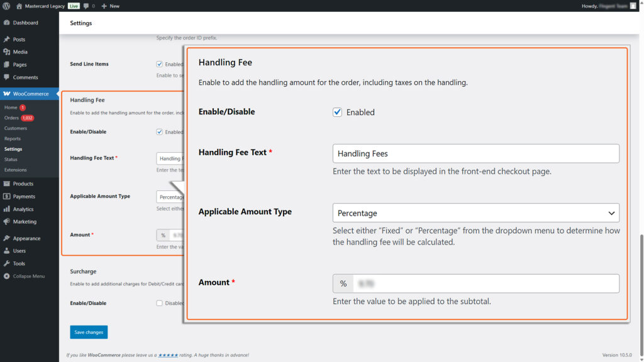Expand the WooCommerce sidebar menu
The height and width of the screenshot is (362, 644).
point(30,93)
